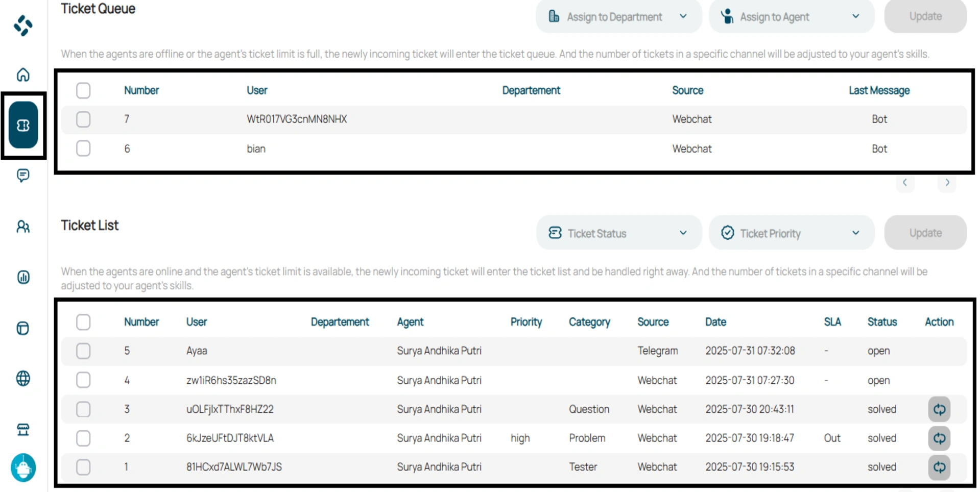Click the SLA column header
The image size is (980, 492).
point(832,322)
